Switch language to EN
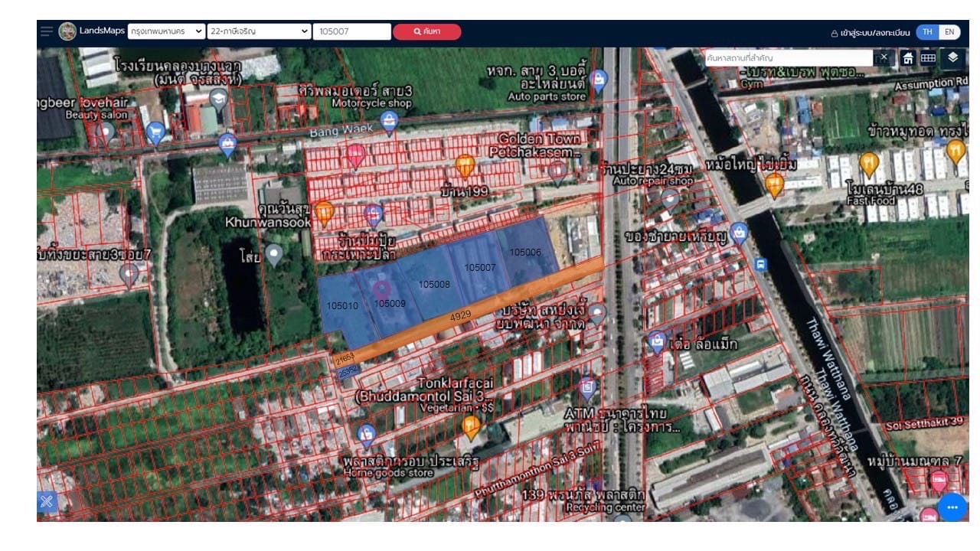Screen dimensions: 980x551 pos(949,32)
